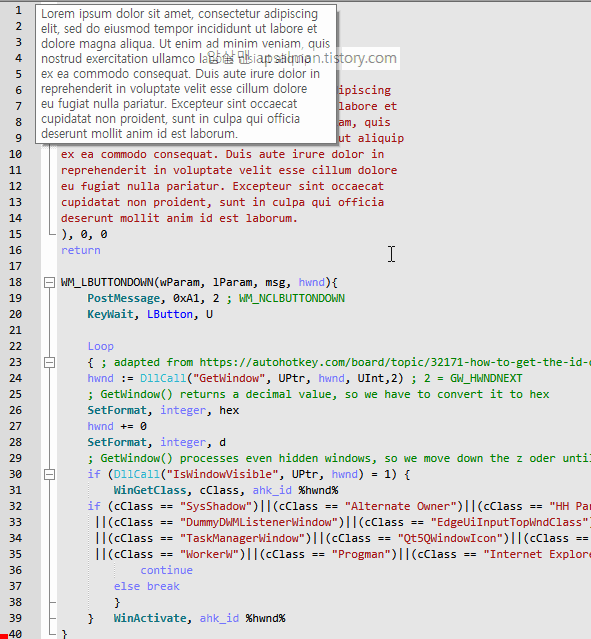Click line number 17 in the margin
The height and width of the screenshot is (639, 591).
(15, 266)
